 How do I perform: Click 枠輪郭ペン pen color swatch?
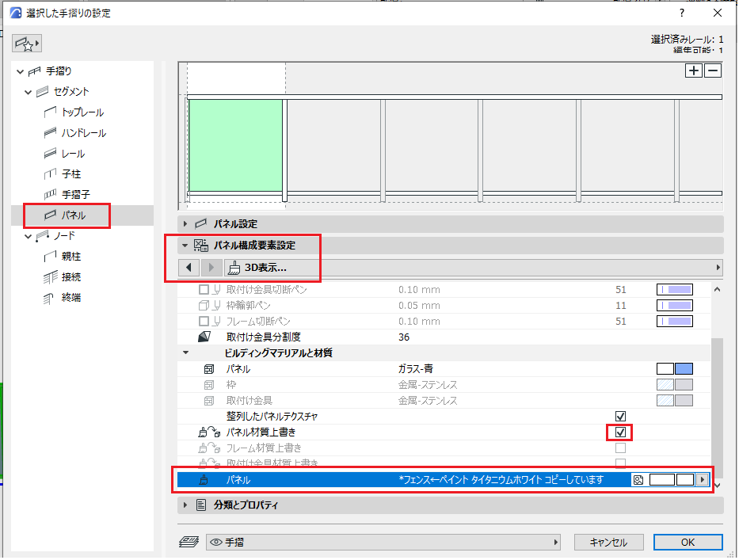[x=674, y=306]
